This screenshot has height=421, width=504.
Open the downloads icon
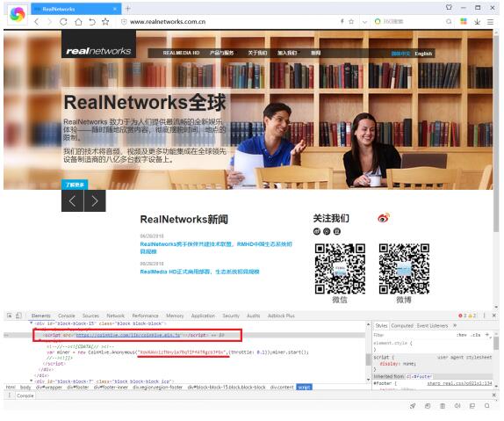478,22
